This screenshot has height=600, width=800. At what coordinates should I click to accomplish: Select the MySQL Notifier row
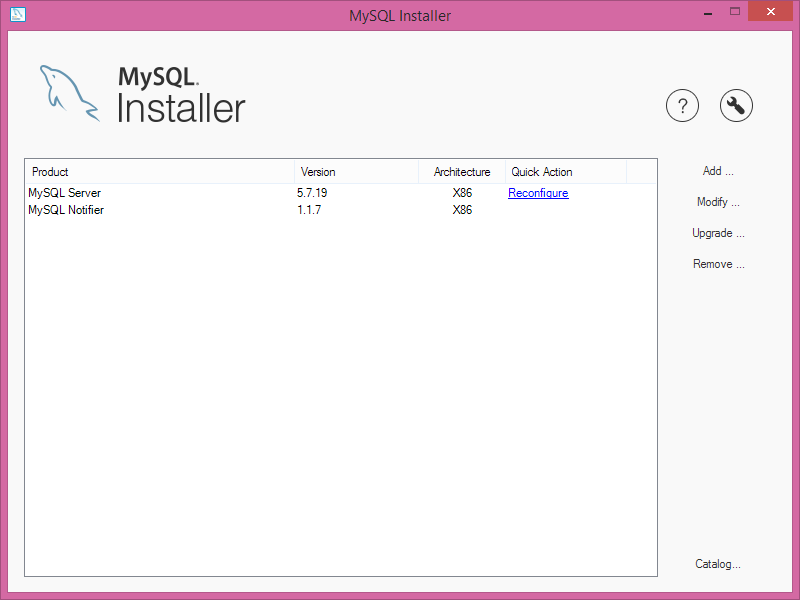(341, 210)
